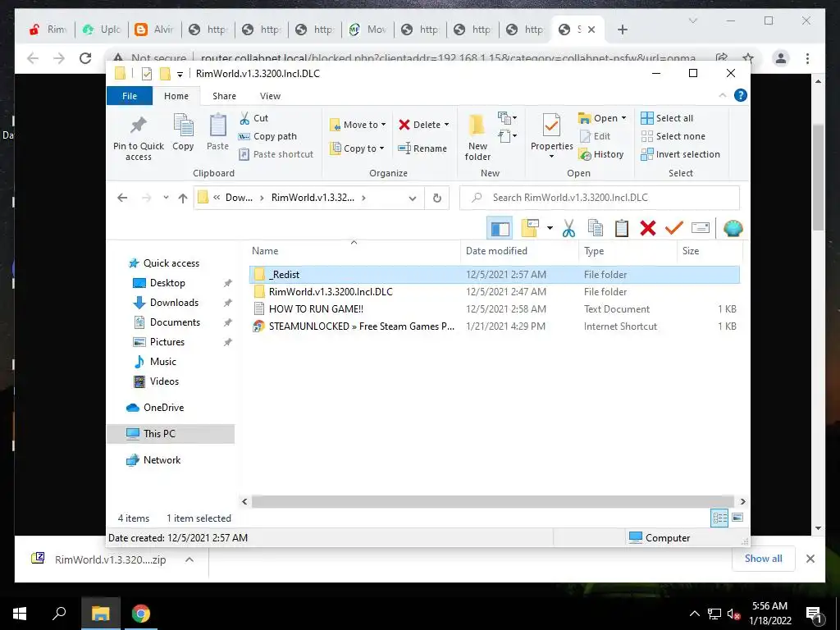Expand the Copy to dropdown
Viewport: 840px width, 630px height.
point(381,148)
